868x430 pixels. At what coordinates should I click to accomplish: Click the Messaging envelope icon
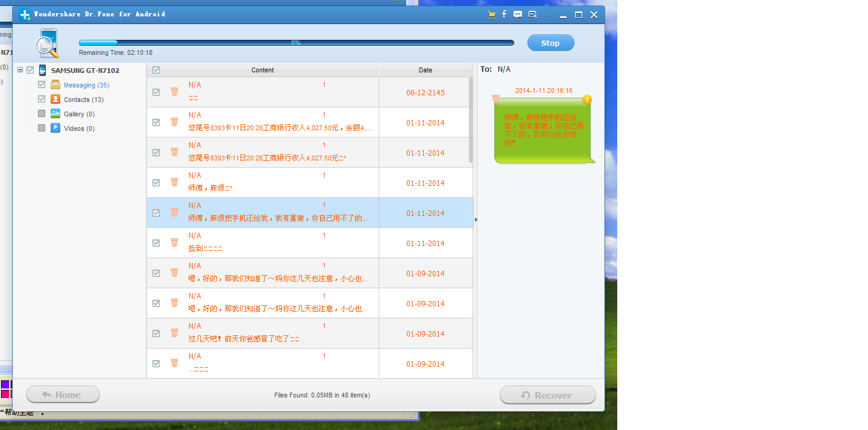click(x=55, y=85)
